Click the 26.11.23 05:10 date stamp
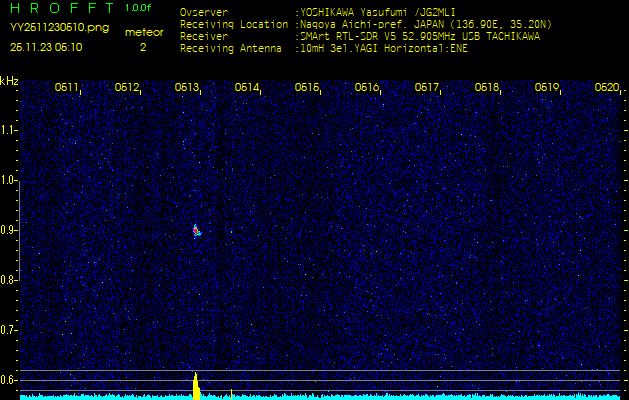This screenshot has height=400, width=629. pos(46,47)
